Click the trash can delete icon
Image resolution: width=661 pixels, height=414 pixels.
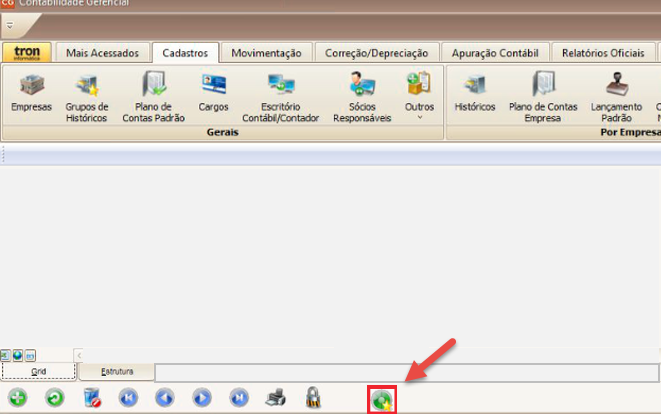(x=92, y=398)
